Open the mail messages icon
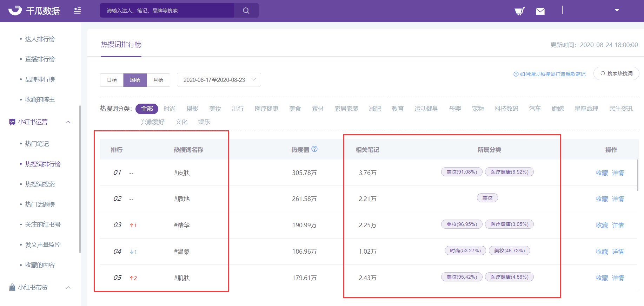 coord(540,11)
